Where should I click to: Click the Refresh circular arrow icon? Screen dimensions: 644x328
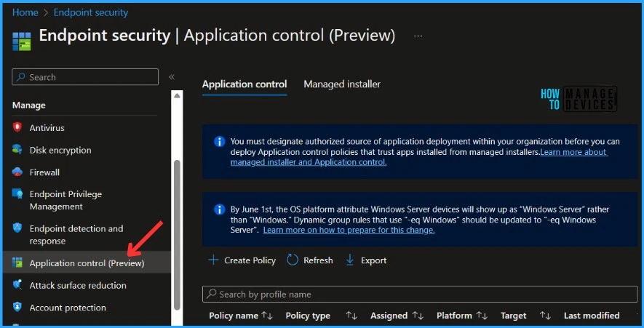point(293,260)
